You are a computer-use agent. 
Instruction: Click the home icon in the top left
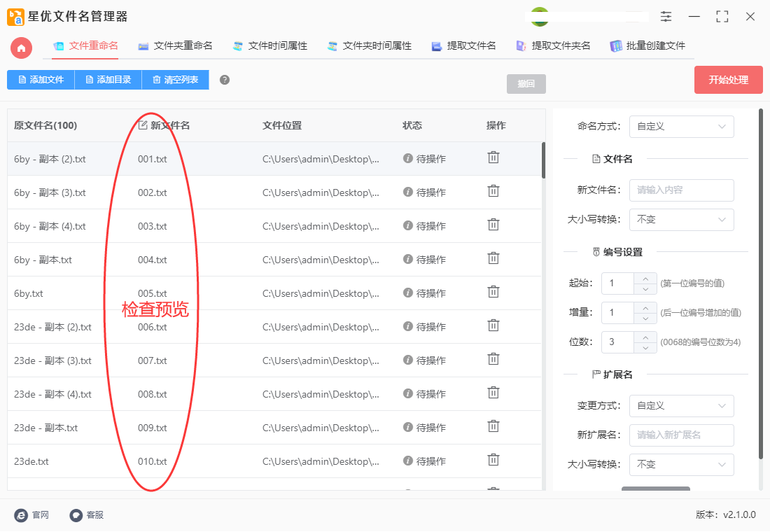(20, 49)
